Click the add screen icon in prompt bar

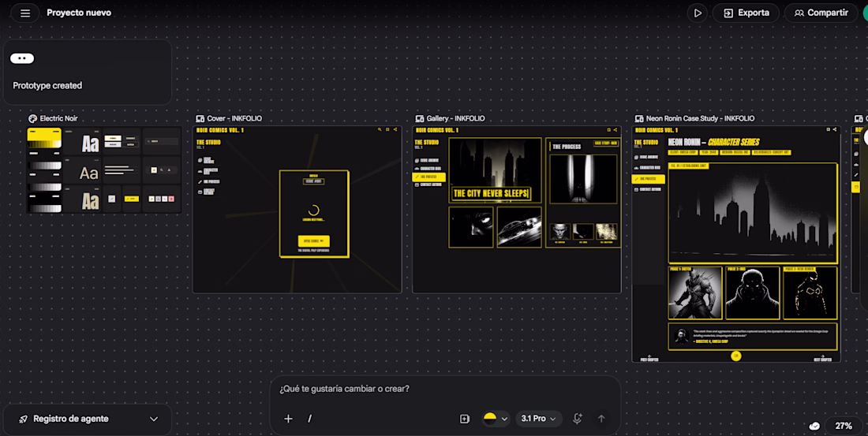point(465,419)
